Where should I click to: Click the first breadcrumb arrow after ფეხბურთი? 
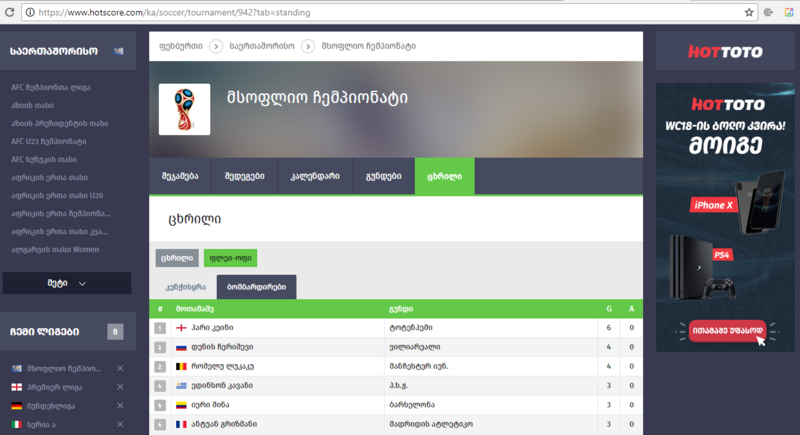tap(216, 46)
